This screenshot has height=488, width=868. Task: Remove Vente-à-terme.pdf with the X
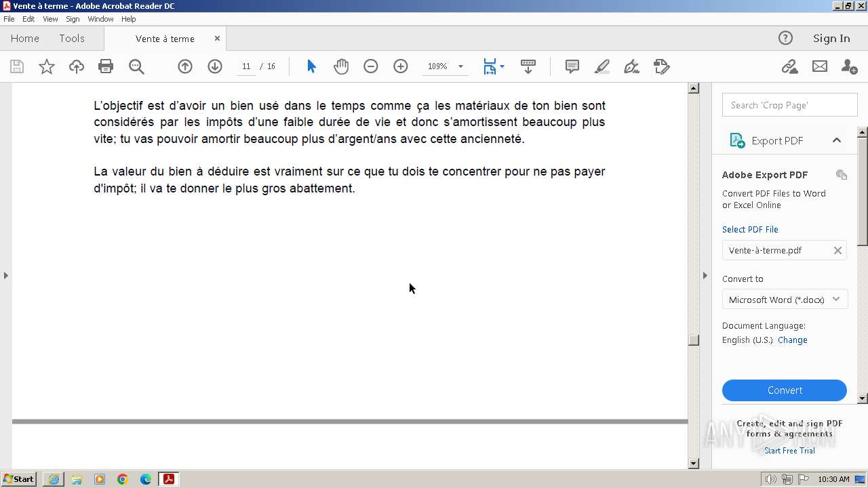click(837, 250)
